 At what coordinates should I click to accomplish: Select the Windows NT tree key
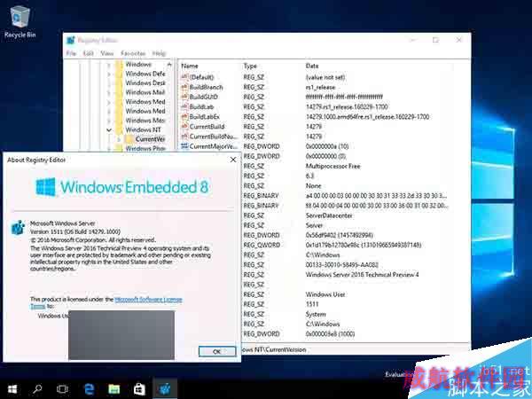coord(143,129)
